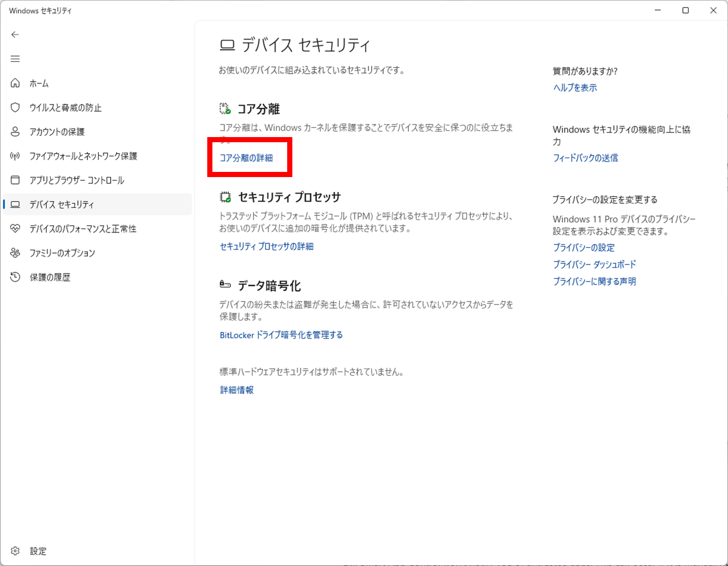Image resolution: width=728 pixels, height=566 pixels.
Task: Open セキュリティ プロセッサの詳細 link
Action: [267, 246]
